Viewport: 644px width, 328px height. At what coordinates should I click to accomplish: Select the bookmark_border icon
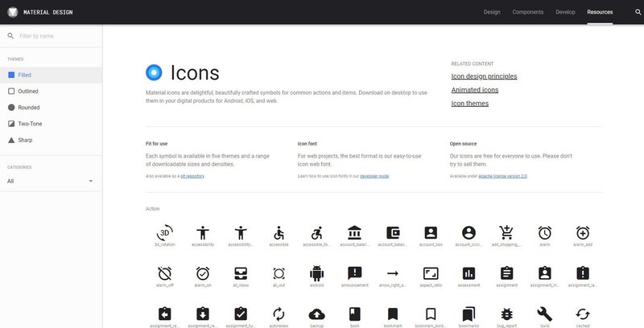[431, 314]
